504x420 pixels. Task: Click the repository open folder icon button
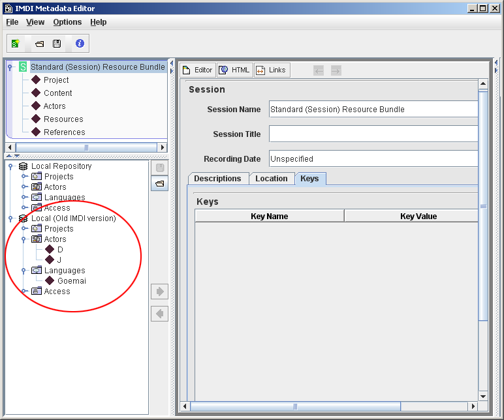[160, 184]
